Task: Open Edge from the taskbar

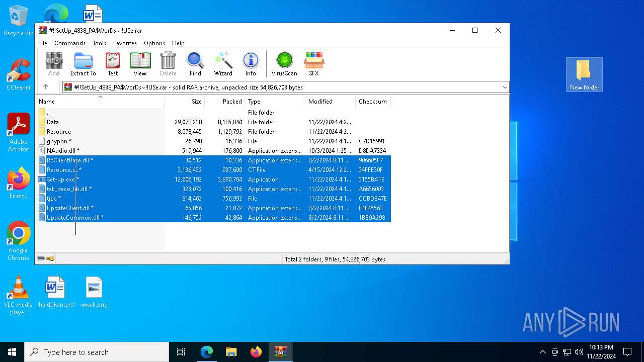Action: tap(207, 352)
